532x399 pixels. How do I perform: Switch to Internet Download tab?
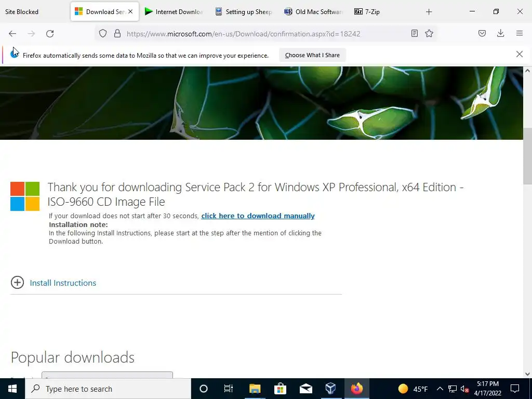coord(174,12)
